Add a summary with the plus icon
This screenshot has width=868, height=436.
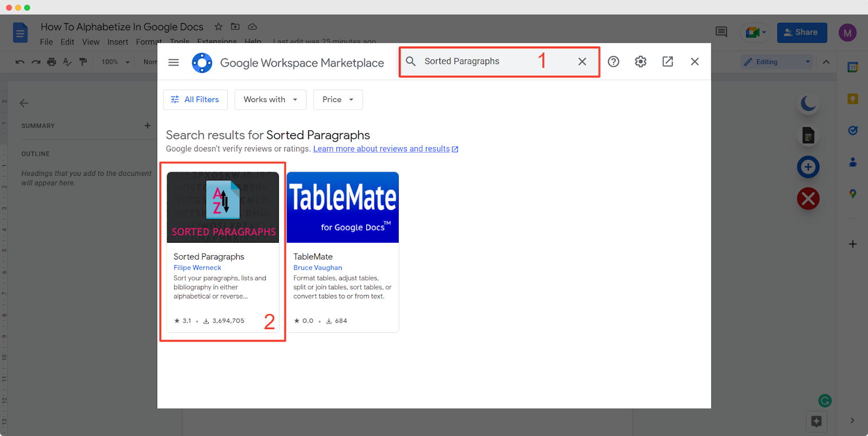coord(148,125)
